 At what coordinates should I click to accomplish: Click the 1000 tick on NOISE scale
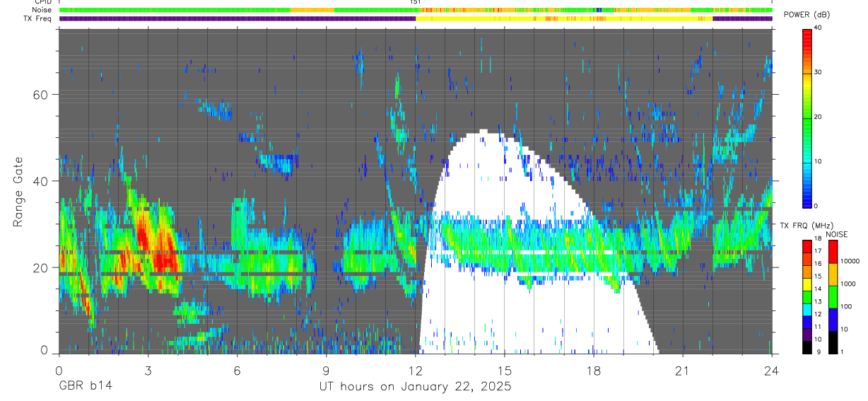pos(848,284)
